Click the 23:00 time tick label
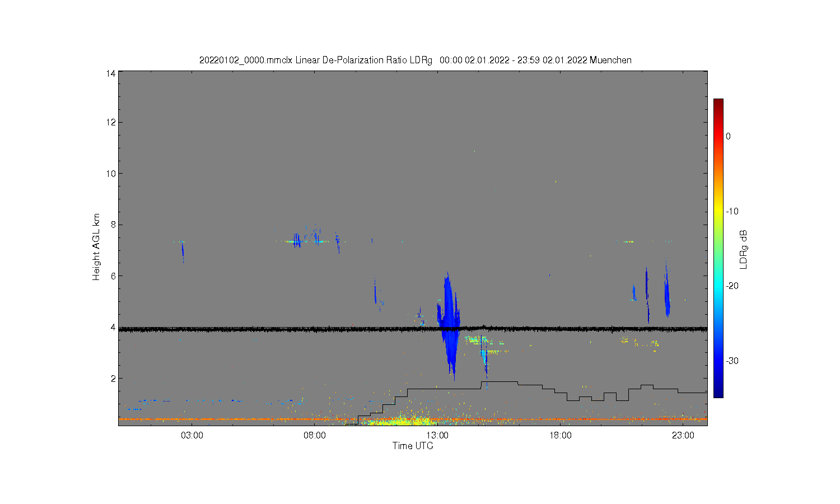Image resolution: width=840 pixels, height=504 pixels. [683, 436]
